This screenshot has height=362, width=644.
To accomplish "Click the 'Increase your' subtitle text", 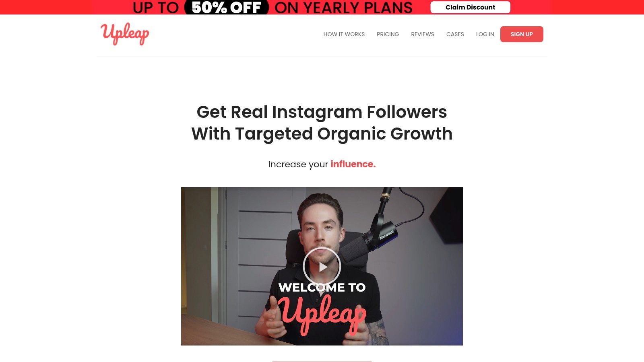I will tap(298, 164).
